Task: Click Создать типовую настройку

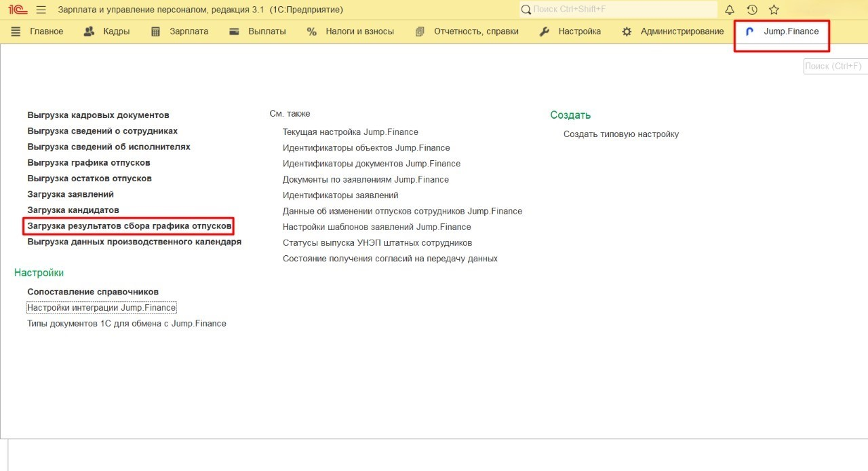Action: pos(620,134)
